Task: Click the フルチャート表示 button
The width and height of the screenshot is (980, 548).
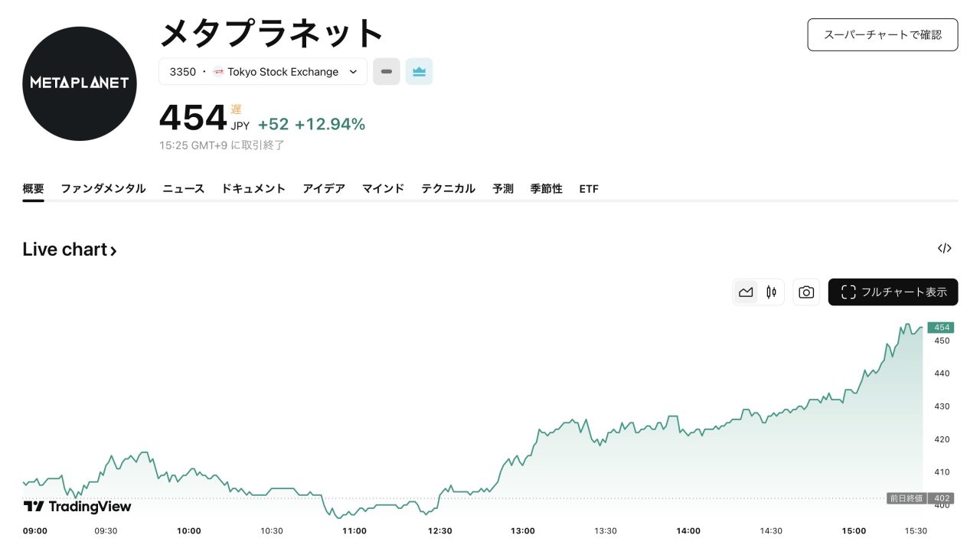Action: (893, 292)
